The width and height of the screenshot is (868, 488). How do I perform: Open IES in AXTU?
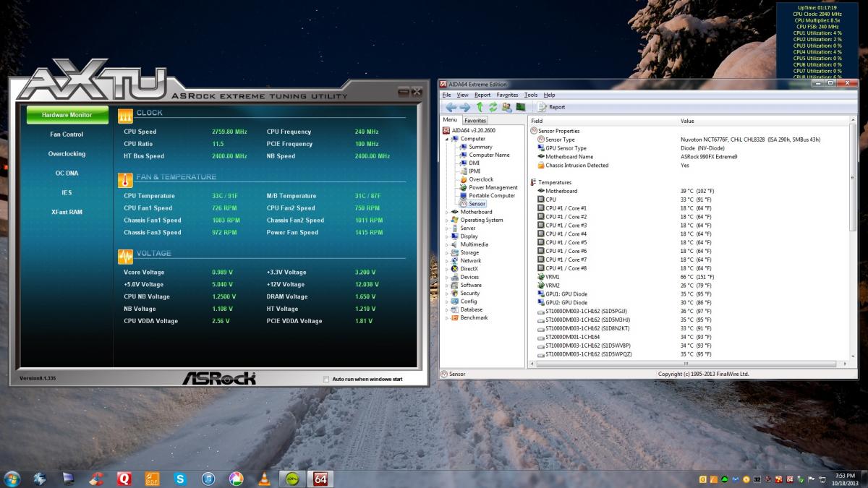[x=67, y=193]
